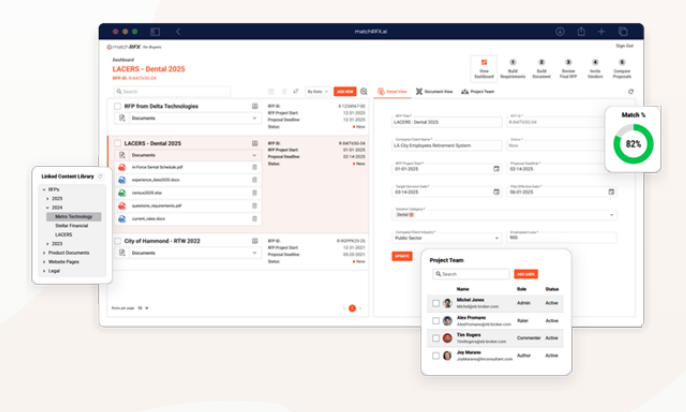Expand Documents under RFP from Delta Technologies
The width and height of the screenshot is (686, 412).
[x=254, y=118]
